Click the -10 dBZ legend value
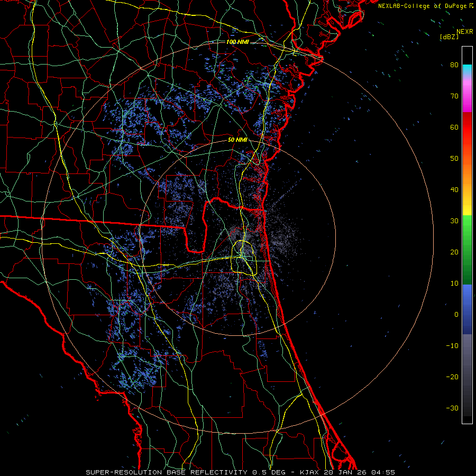 pyautogui.click(x=452, y=346)
